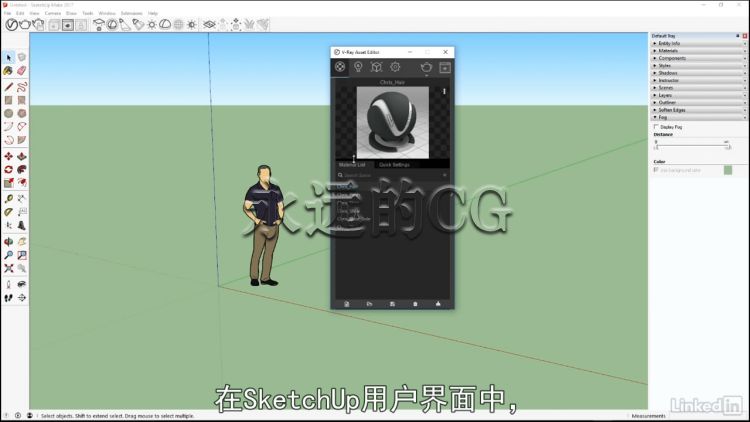The image size is (750, 422).
Task: Pick the Tape Measure tool
Action: pyautogui.click(x=9, y=199)
